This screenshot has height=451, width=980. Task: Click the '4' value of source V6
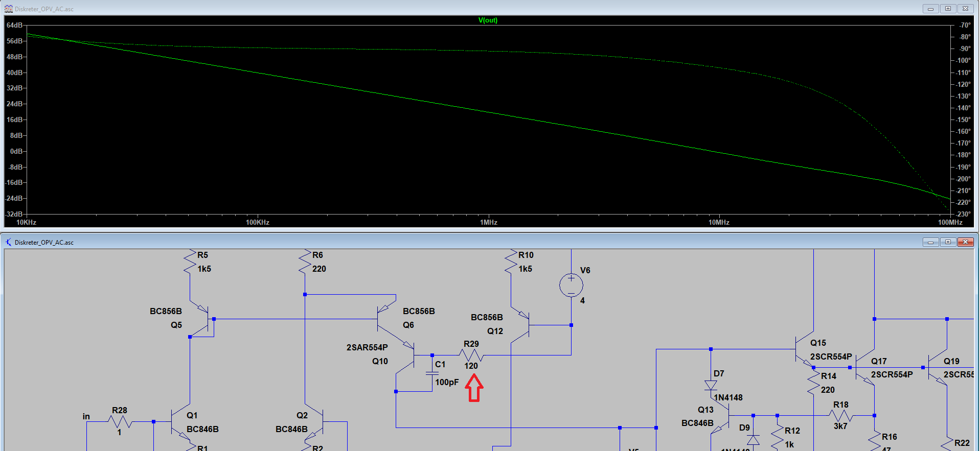tap(582, 300)
